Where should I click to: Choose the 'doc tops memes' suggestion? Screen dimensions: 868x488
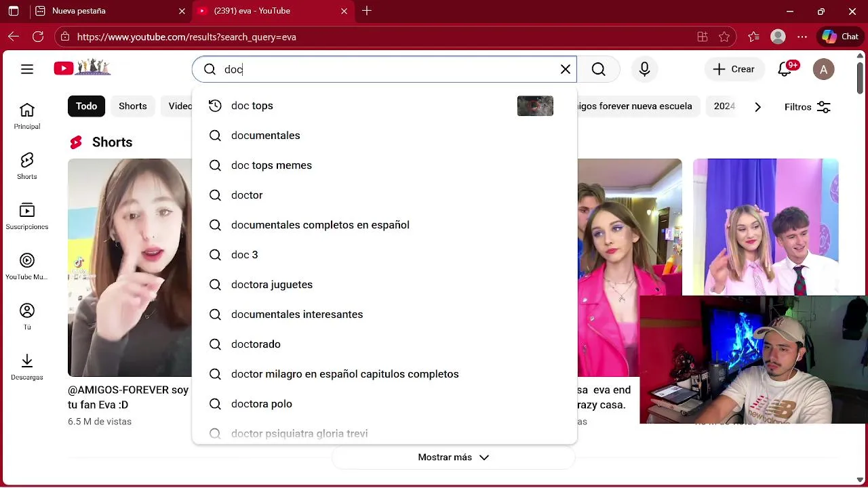[x=384, y=165]
